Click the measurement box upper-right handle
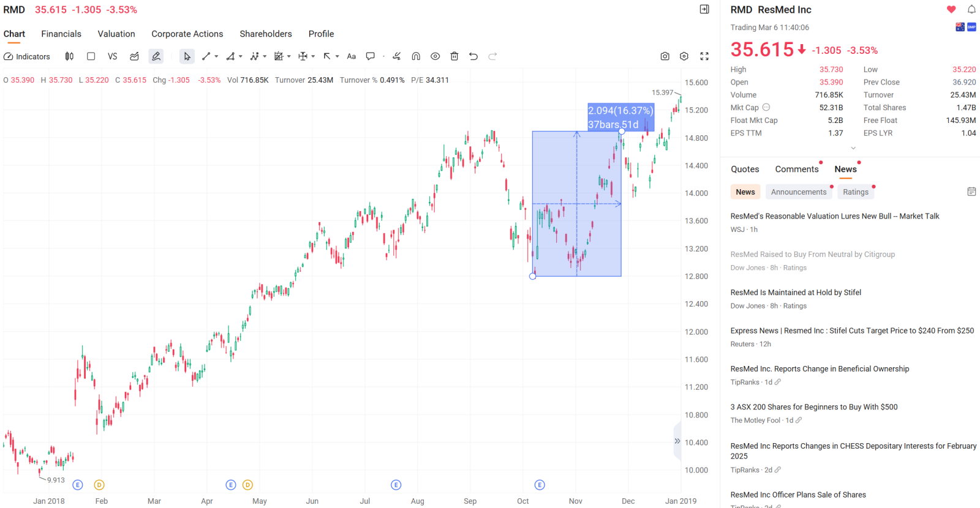 tap(622, 131)
